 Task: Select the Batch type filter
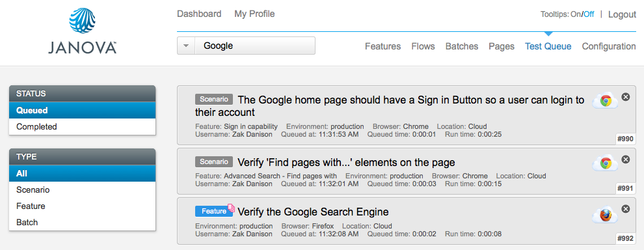pos(82,222)
